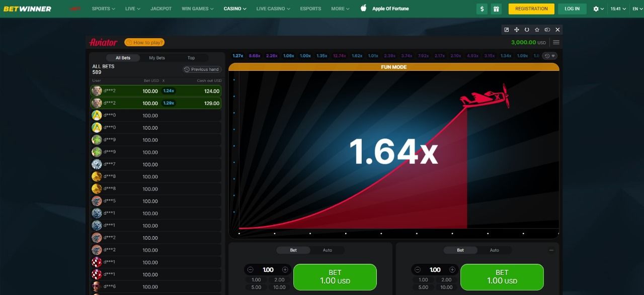Add game to favorites with star icon
This screenshot has height=295, width=644.
pos(537,30)
